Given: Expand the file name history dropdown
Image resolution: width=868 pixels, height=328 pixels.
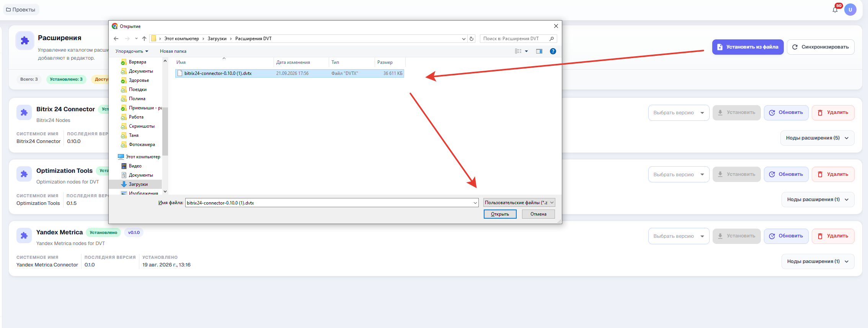Looking at the screenshot, I should click(x=475, y=203).
